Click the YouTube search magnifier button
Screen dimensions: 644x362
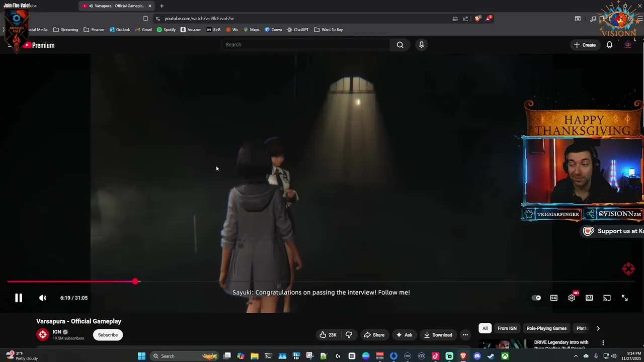(x=400, y=45)
